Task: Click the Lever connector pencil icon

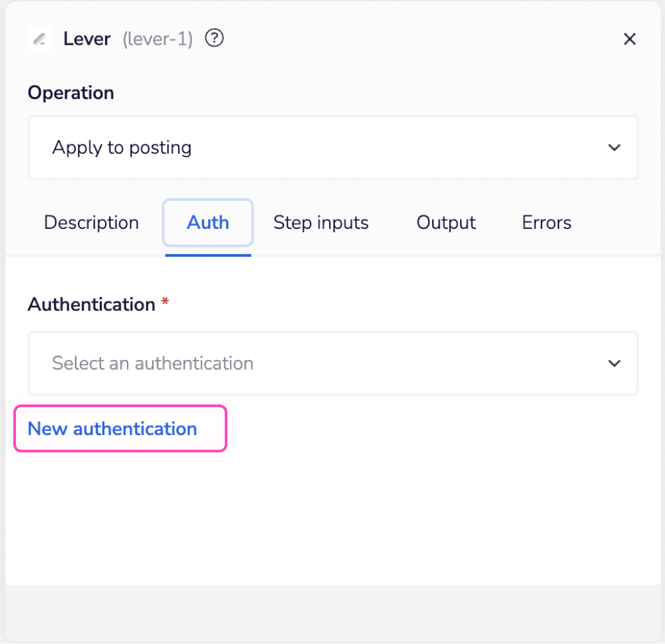Action: (x=40, y=39)
